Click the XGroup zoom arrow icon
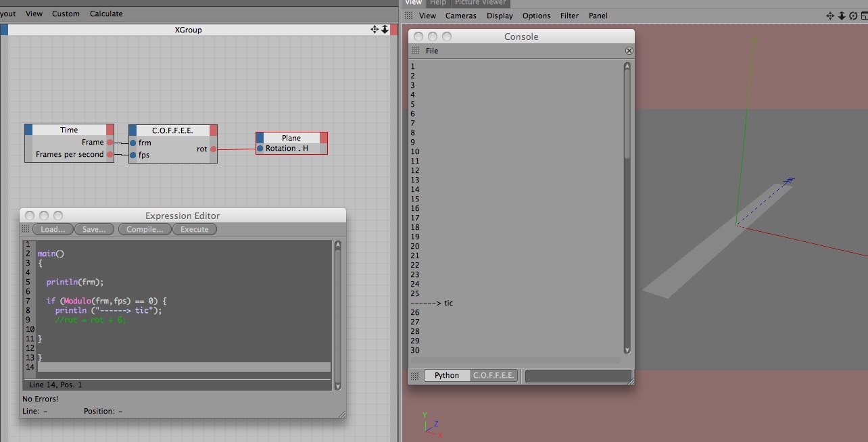This screenshot has width=868, height=442. [x=385, y=30]
